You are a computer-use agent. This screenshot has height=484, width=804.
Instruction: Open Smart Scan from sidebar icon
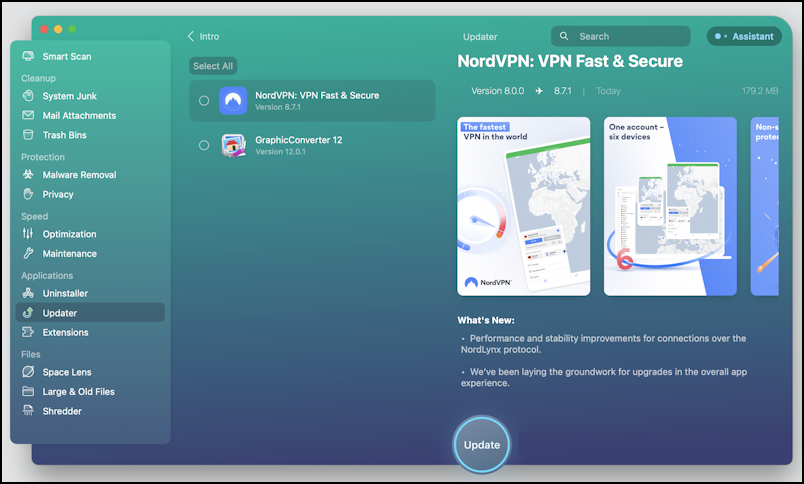pyautogui.click(x=28, y=56)
